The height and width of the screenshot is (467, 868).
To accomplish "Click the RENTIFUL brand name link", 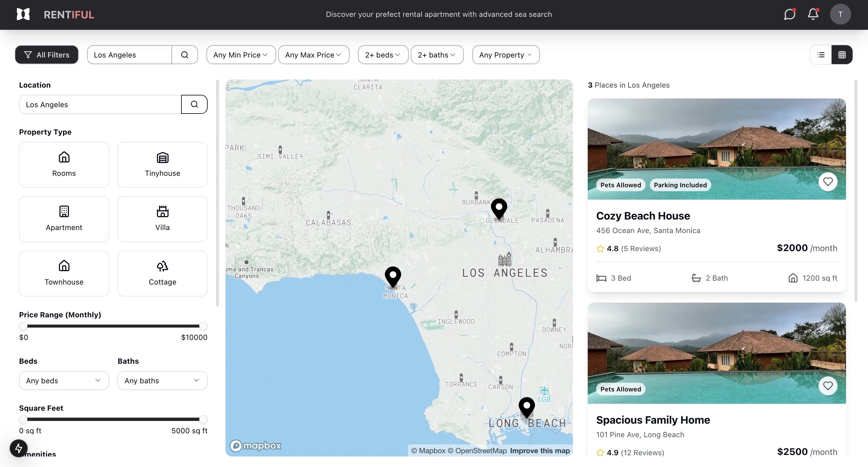I will click(x=69, y=14).
